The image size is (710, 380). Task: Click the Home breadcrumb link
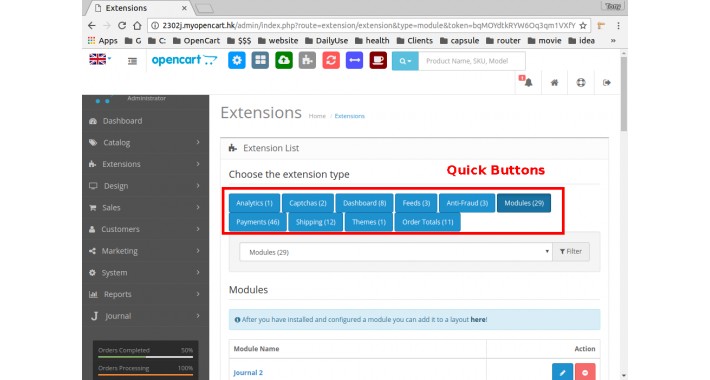(x=317, y=116)
